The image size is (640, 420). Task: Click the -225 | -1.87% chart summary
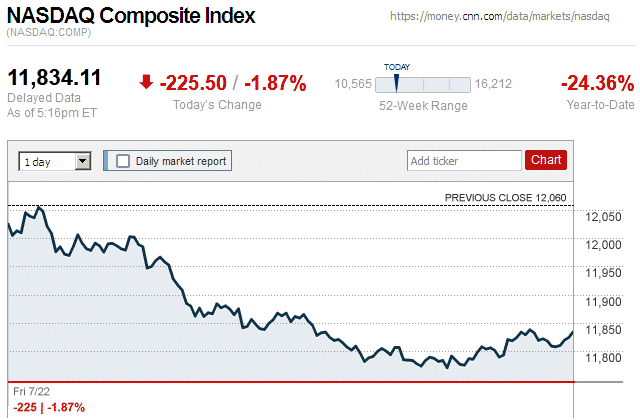pyautogui.click(x=48, y=407)
